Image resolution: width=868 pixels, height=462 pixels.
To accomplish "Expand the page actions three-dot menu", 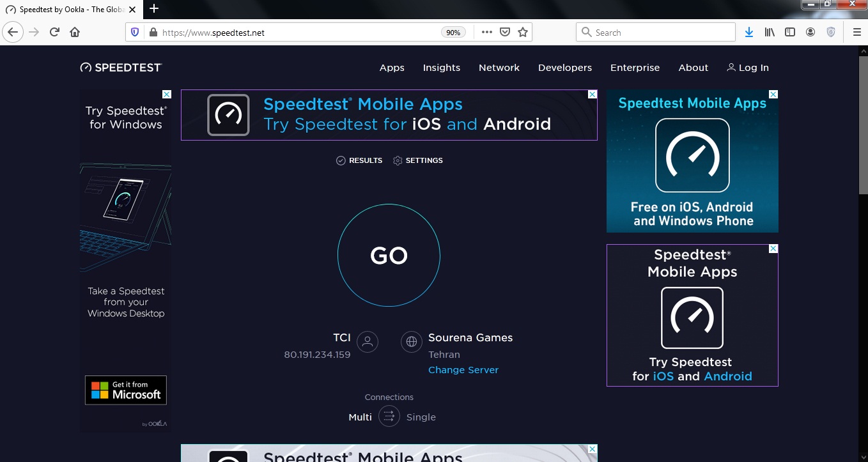I will pos(486,32).
